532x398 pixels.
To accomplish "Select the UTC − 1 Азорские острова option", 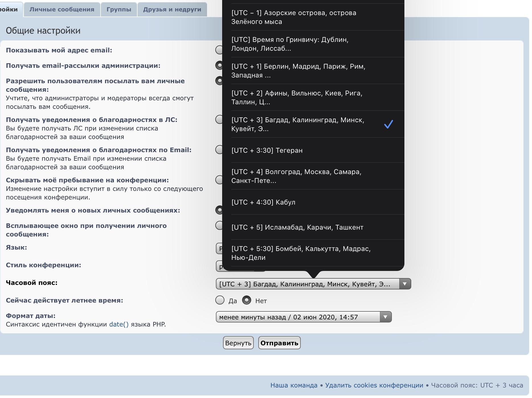I will click(313, 17).
